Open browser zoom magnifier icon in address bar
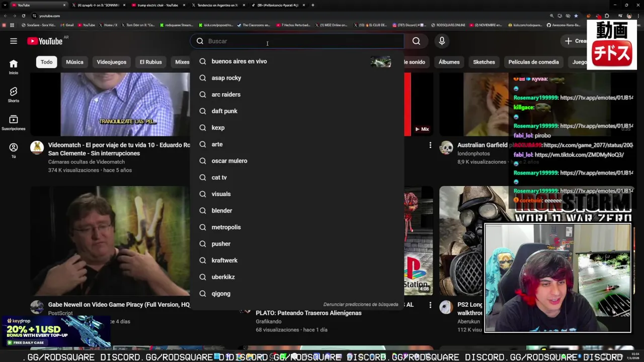 point(552,16)
